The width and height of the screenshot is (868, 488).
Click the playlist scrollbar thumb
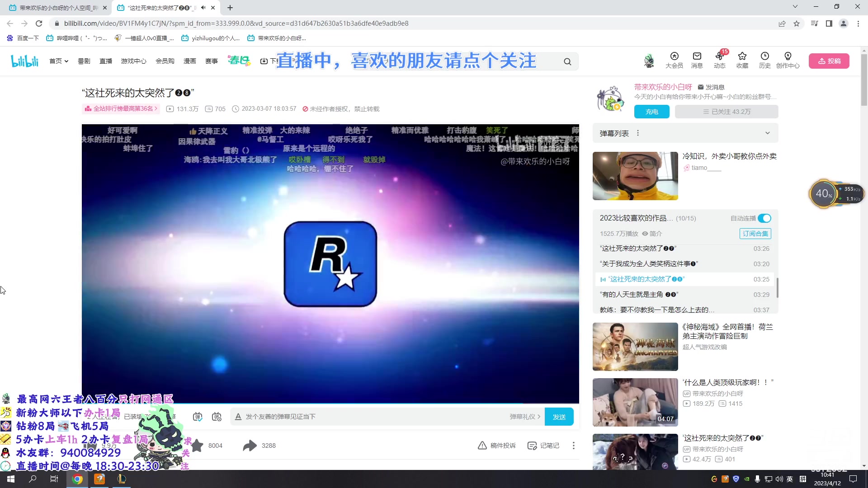778,287
